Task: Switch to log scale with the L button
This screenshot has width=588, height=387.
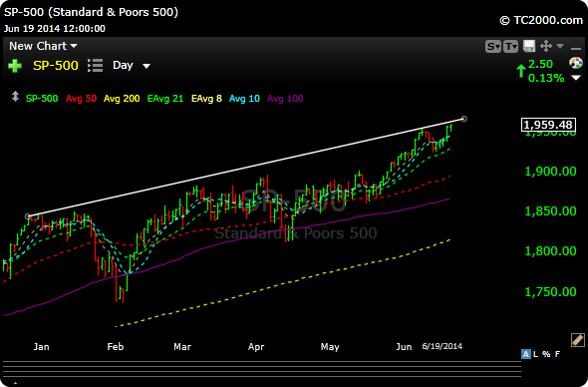Action: pos(535,354)
